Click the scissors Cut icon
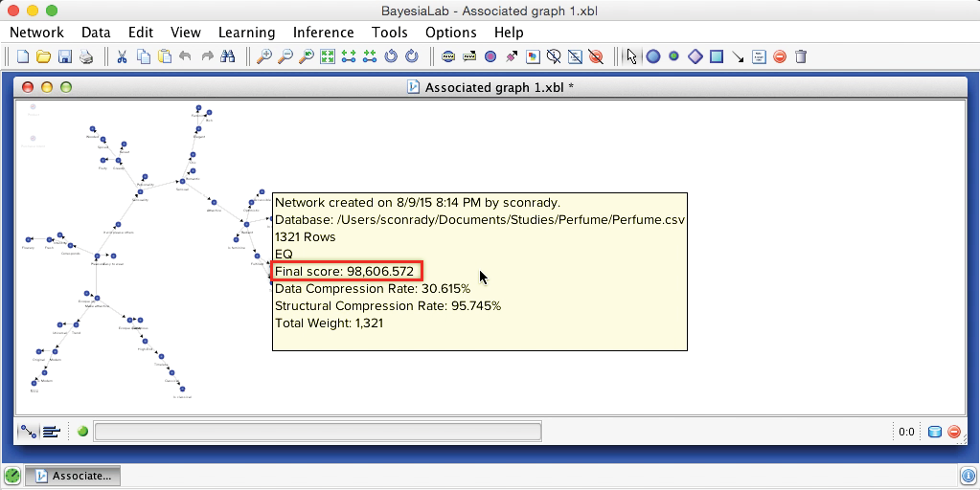Viewport: 980px width, 490px height. [123, 56]
